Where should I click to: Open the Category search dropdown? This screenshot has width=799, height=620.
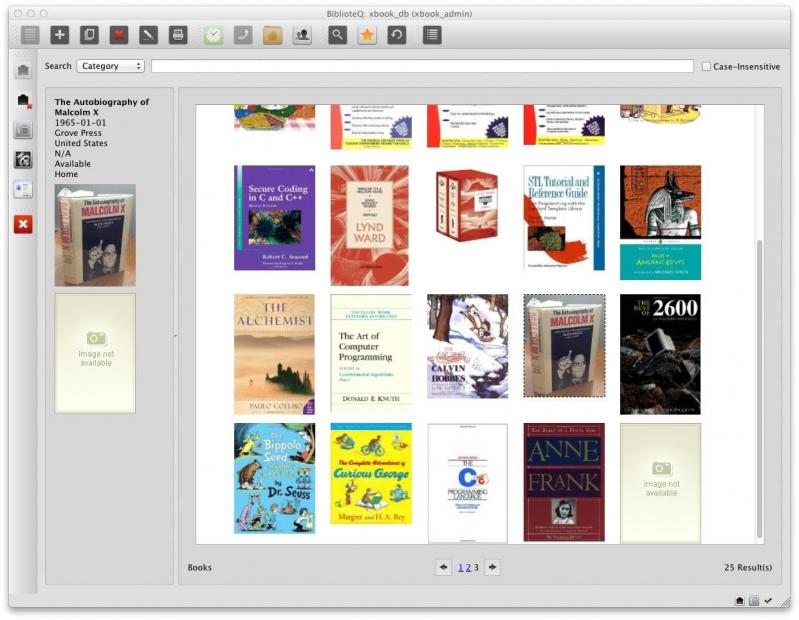[111, 66]
